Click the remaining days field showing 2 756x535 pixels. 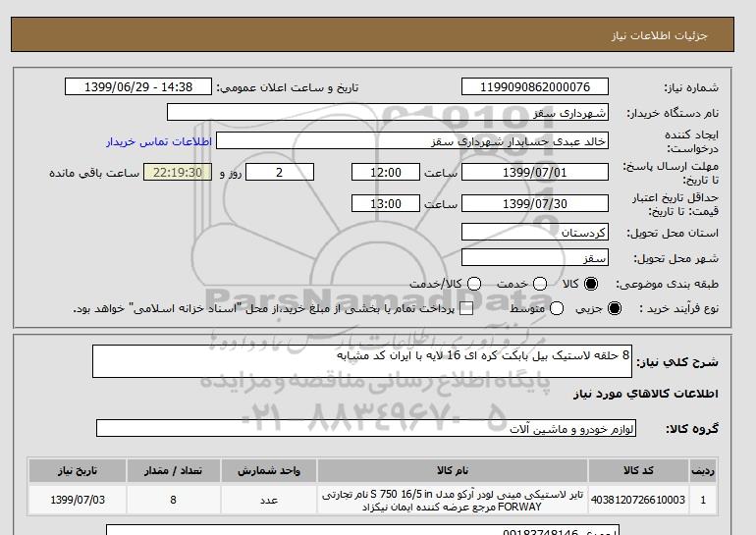(280, 172)
